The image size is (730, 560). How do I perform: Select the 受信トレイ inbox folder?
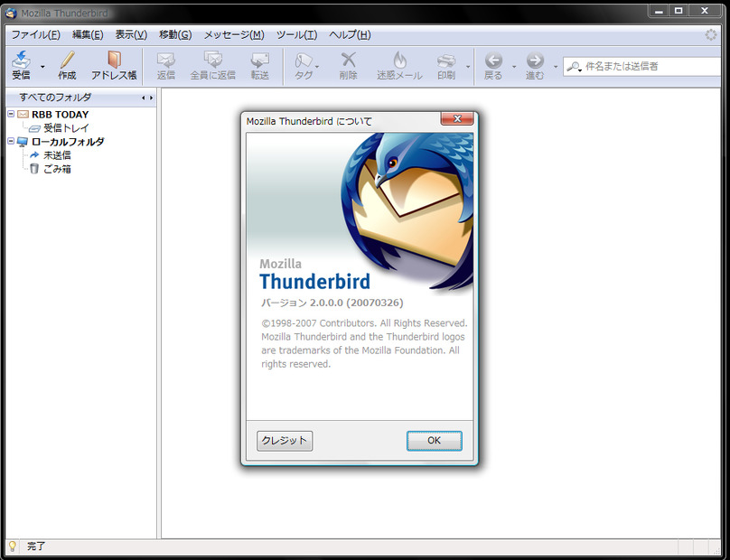66,128
